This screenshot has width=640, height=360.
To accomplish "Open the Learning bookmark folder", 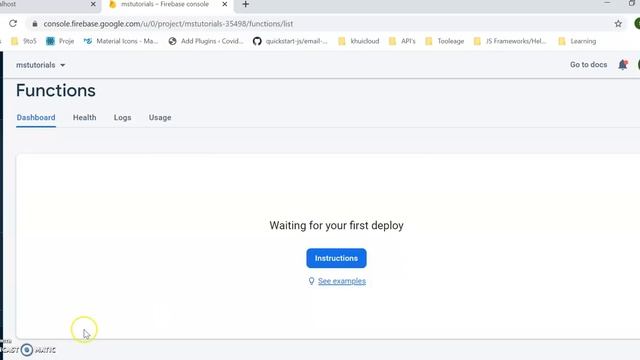I will [577, 41].
